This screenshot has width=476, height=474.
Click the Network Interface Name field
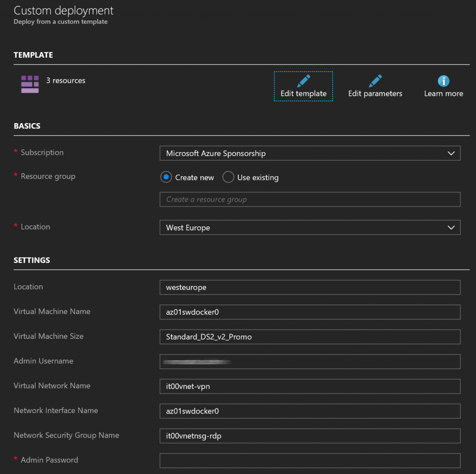click(310, 411)
